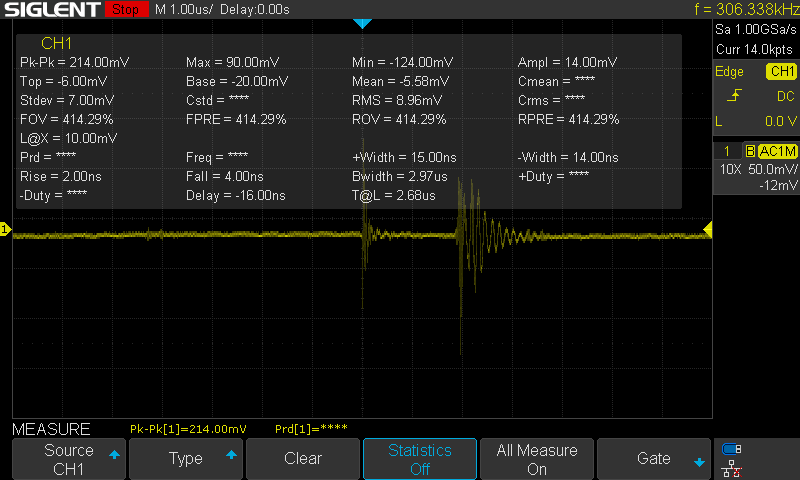Click the -Duty = **** reading
The height and width of the screenshot is (480, 800).
tap(54, 195)
